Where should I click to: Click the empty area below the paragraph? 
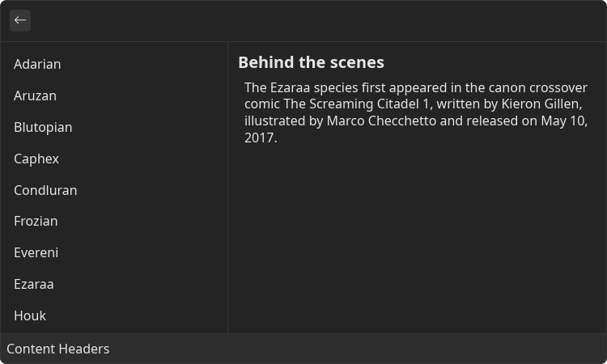[x=418, y=239]
